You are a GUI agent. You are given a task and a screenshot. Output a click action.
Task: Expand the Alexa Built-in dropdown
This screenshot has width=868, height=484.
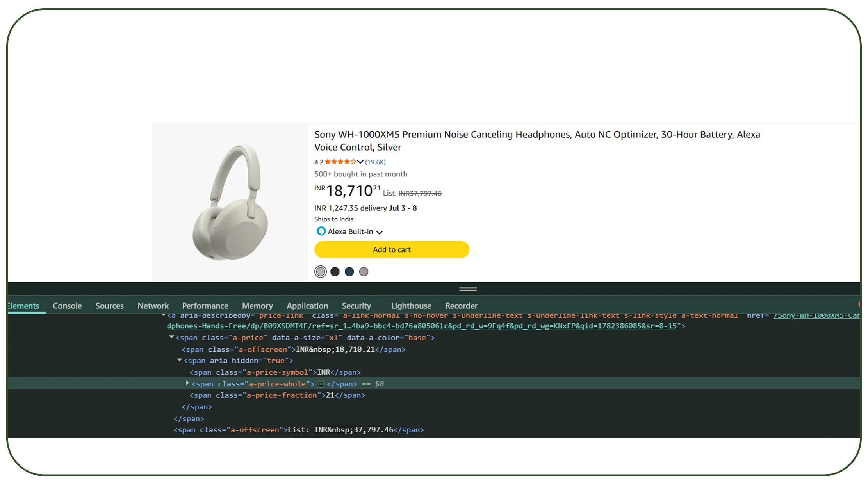379,232
